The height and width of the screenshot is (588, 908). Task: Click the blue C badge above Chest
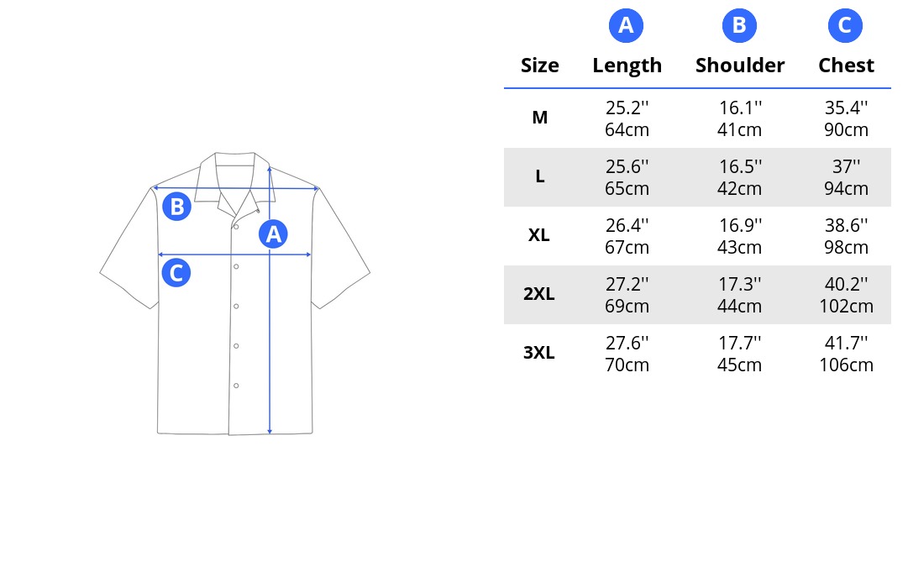coord(845,25)
